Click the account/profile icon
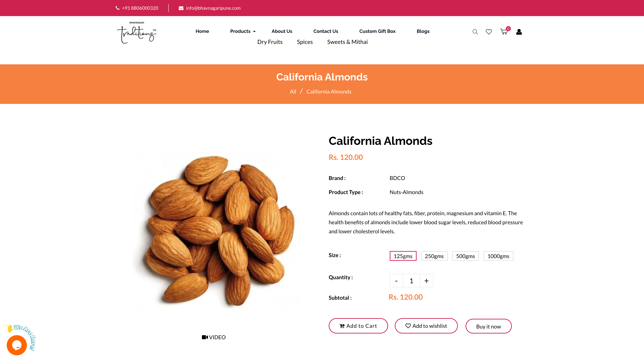This screenshot has width=644, height=362. tap(519, 32)
